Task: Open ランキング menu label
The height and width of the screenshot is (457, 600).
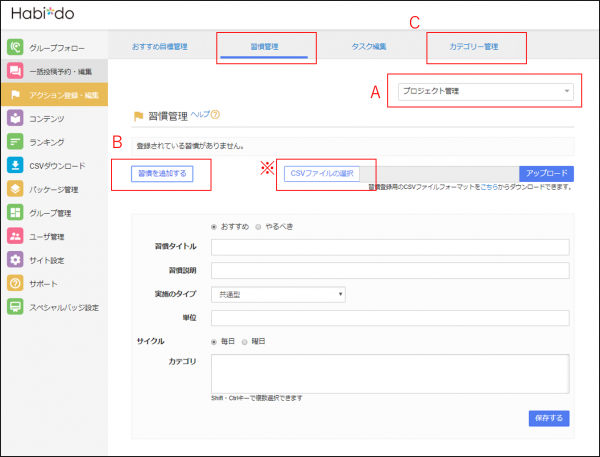Action: pos(47,142)
